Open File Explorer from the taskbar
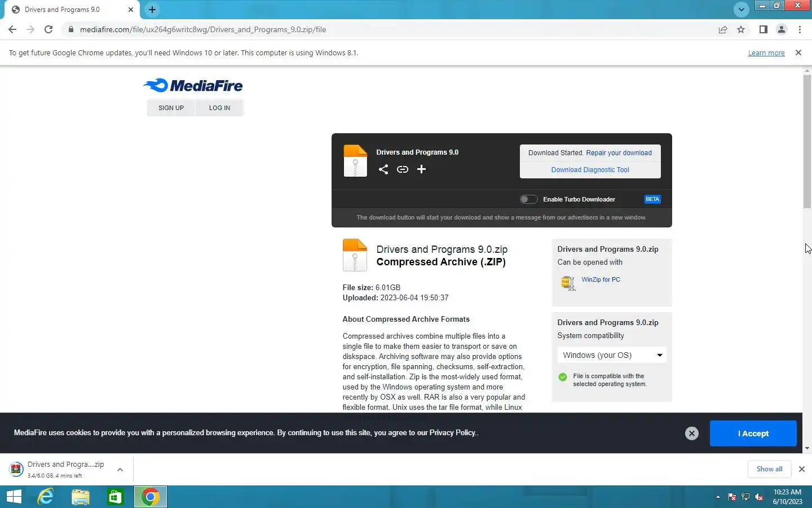Viewport: 812px width, 508px height. click(81, 497)
